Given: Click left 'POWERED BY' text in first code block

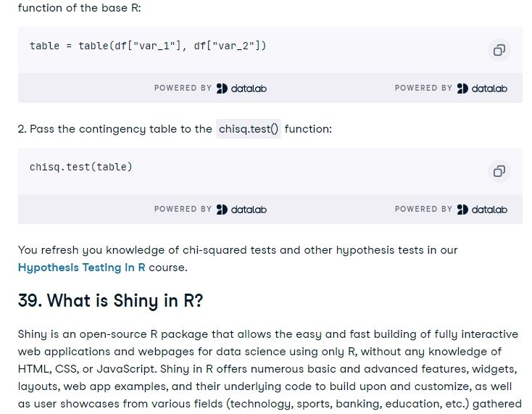Looking at the screenshot, I should pos(183,88).
